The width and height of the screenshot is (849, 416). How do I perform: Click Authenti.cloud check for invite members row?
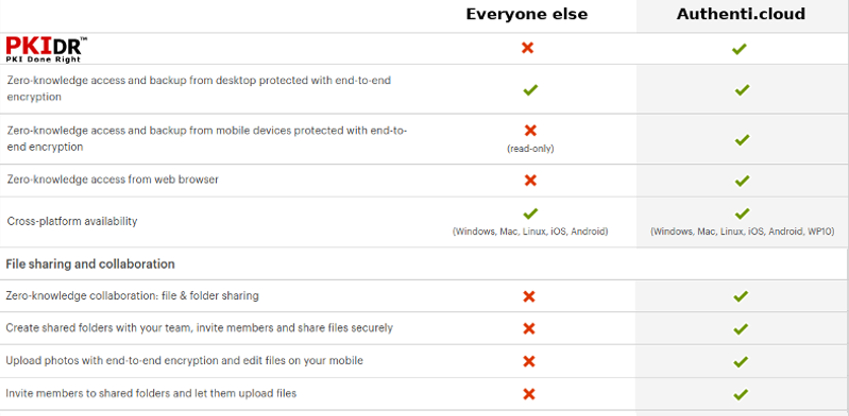(740, 394)
